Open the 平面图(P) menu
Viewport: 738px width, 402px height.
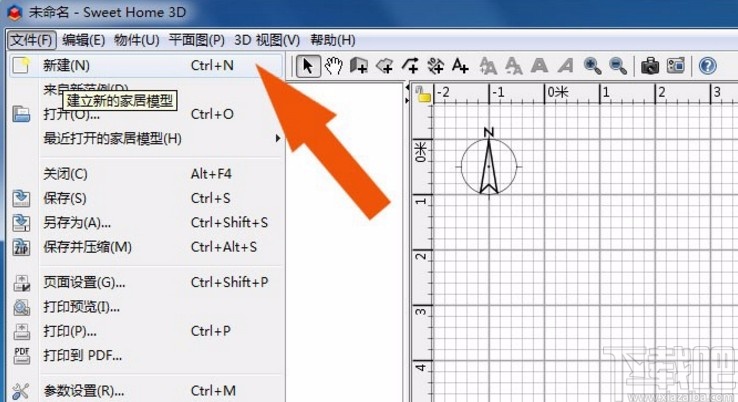[x=197, y=40]
